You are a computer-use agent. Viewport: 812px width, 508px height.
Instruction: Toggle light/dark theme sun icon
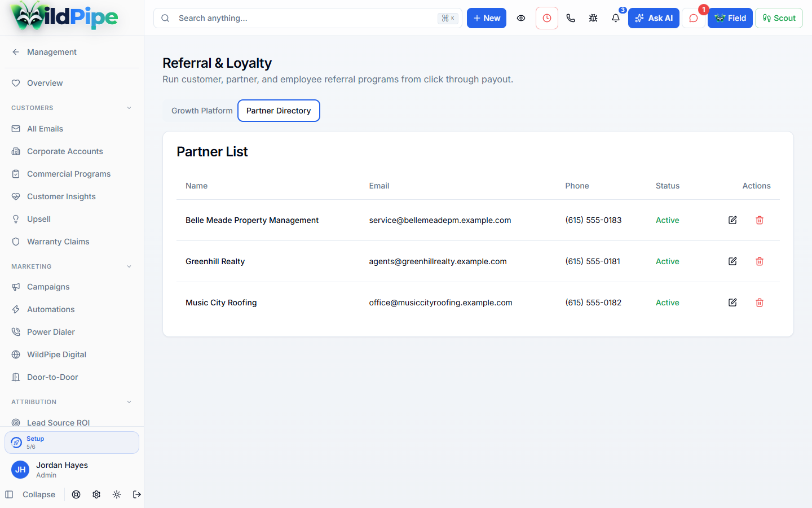[x=117, y=494]
